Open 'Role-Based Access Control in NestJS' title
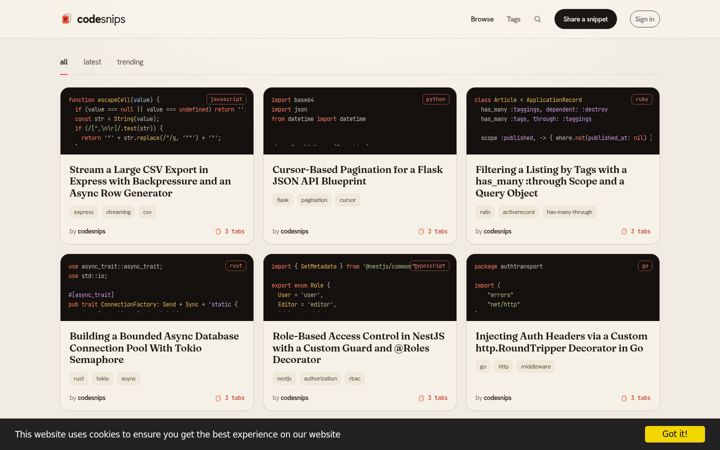This screenshot has height=450, width=720. click(x=358, y=348)
